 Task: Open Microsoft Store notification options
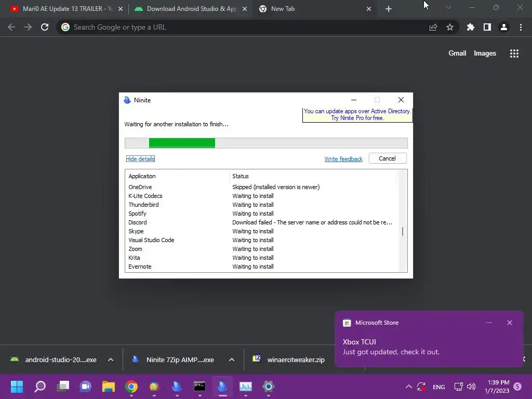489,323
